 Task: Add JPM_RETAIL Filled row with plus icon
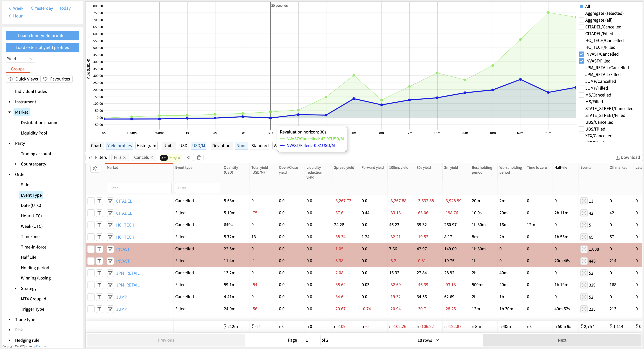pos(91,285)
